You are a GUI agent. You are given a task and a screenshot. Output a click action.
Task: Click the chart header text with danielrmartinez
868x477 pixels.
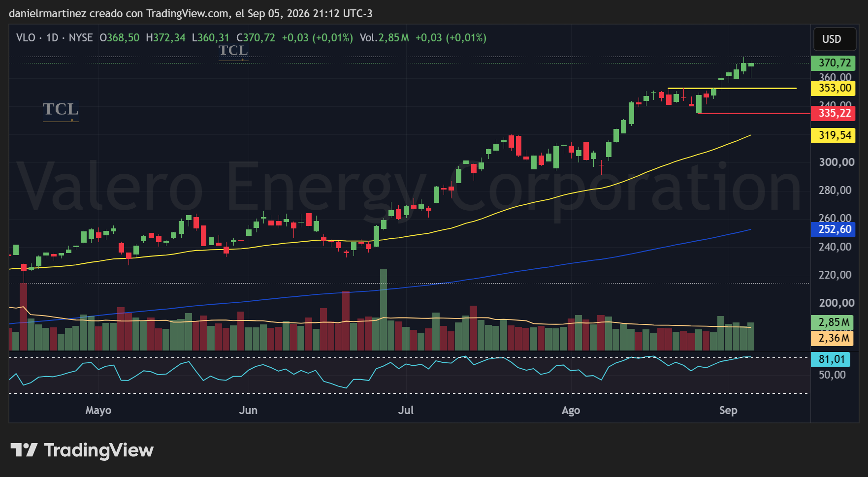point(191,13)
